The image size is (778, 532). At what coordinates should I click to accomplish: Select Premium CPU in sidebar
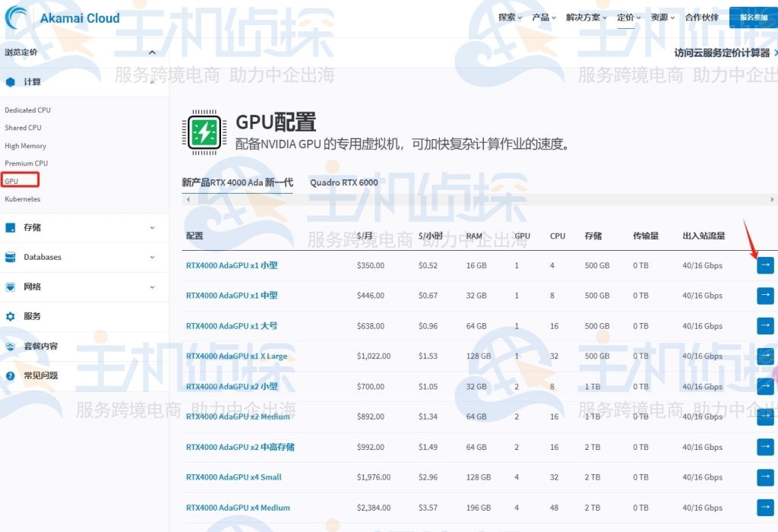27,163
